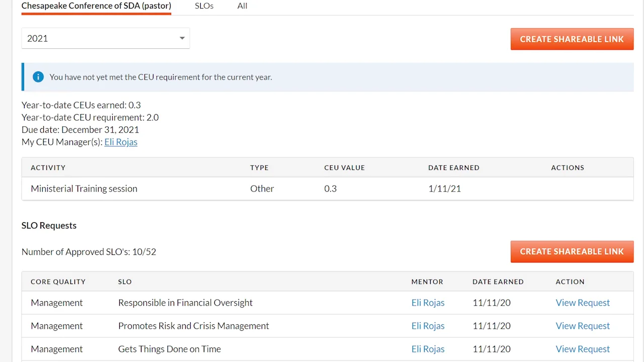Switch to the All tab
Screen dimensions: 644x362
[242, 6]
